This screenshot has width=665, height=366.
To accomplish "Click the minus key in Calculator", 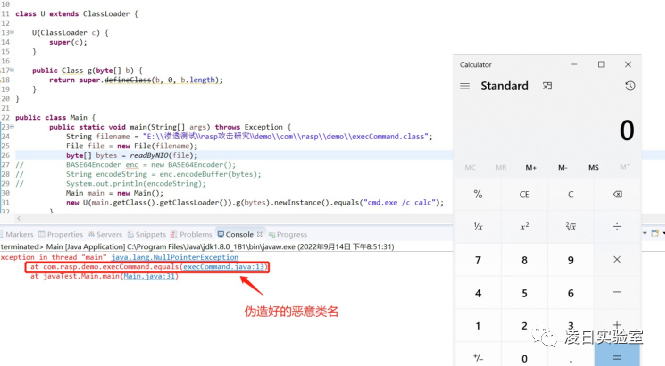I will (617, 292).
